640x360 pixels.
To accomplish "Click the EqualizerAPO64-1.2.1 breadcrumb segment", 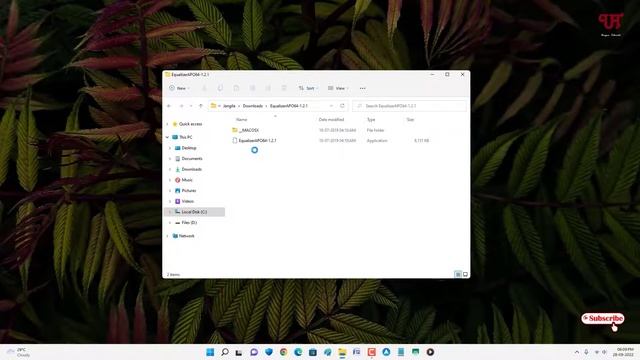I will [x=289, y=106].
